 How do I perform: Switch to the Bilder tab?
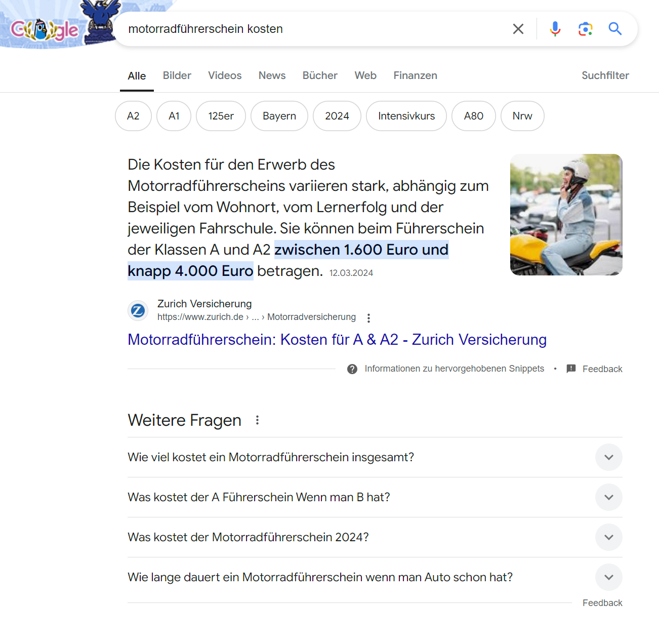coord(177,75)
